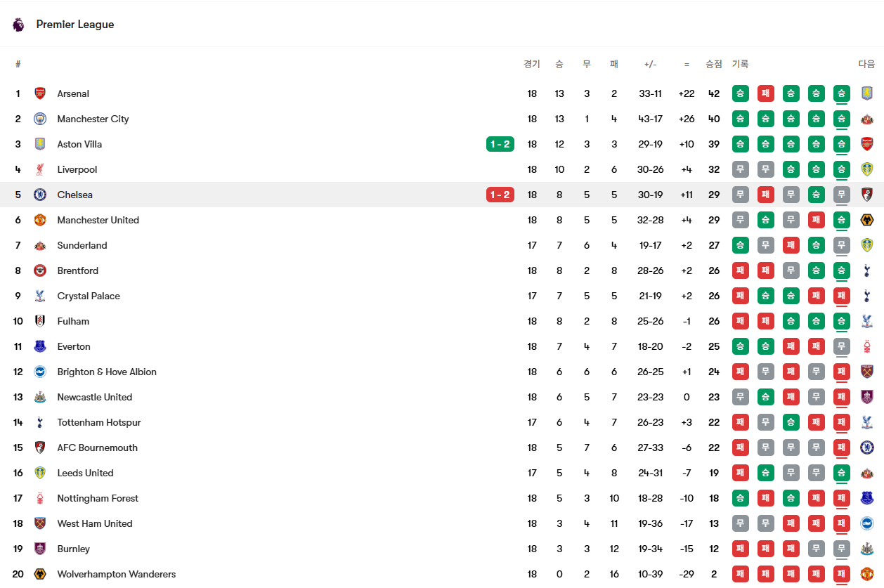This screenshot has height=588, width=884.
Task: Click Arsenal's club crest
Action: (40, 93)
